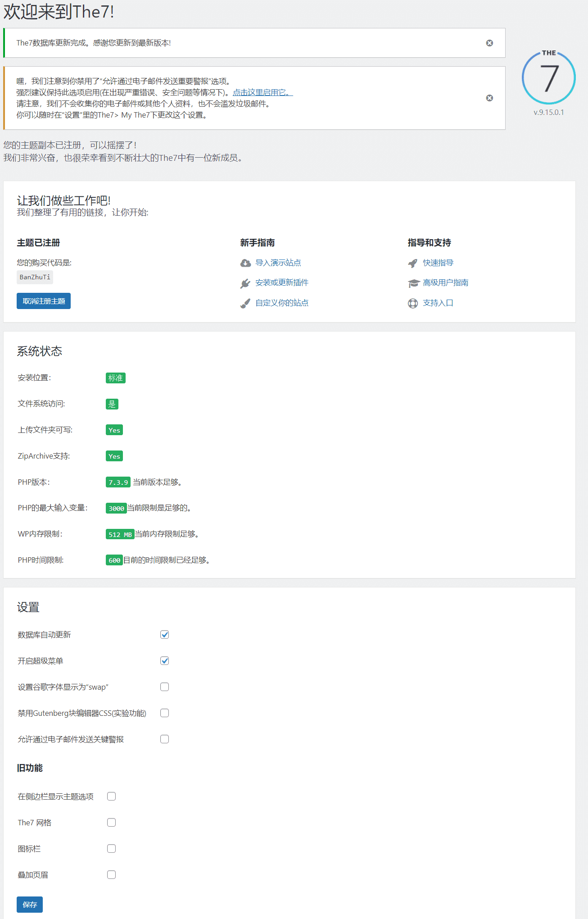Open the 自定义你的站点 link
Image resolution: width=588 pixels, height=919 pixels.
click(x=282, y=303)
